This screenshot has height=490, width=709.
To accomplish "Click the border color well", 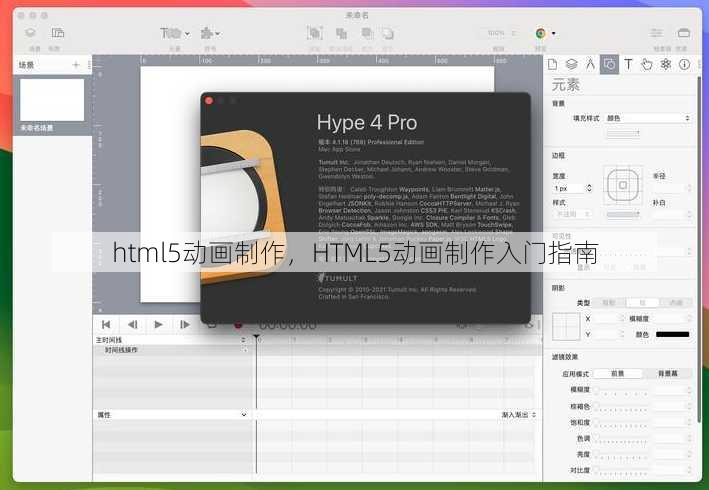I will pyautogui.click(x=623, y=214).
